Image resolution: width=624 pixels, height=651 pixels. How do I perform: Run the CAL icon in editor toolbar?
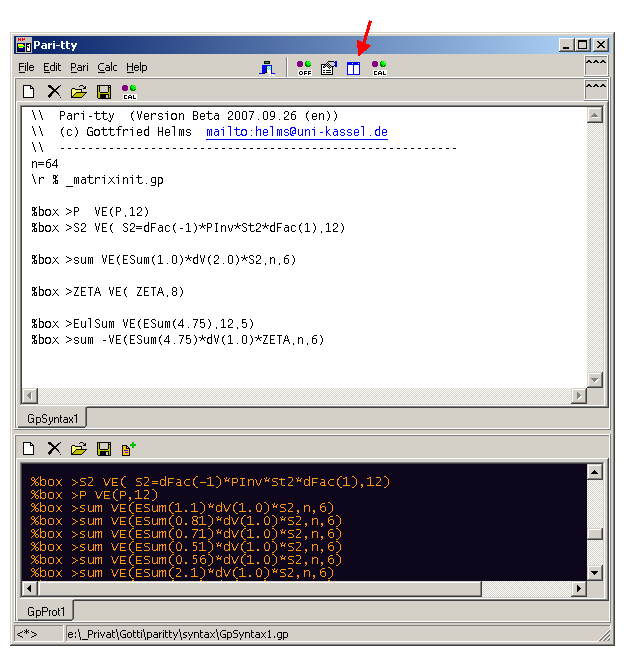(130, 92)
